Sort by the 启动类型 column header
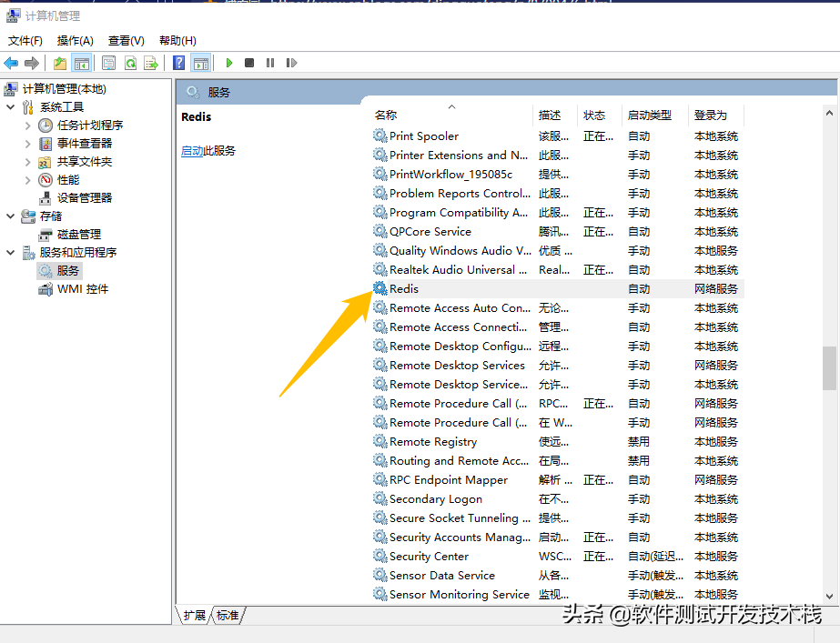Image resolution: width=840 pixels, height=643 pixels. click(x=655, y=115)
